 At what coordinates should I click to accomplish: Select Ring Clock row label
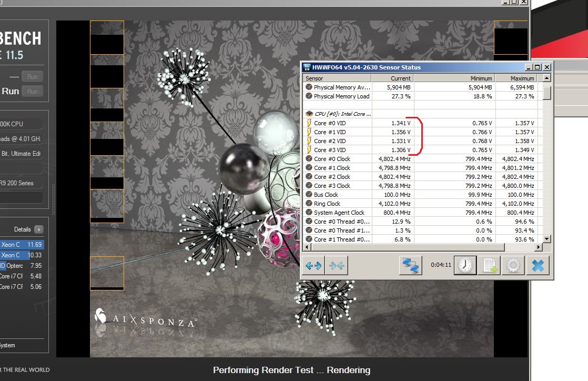(327, 204)
